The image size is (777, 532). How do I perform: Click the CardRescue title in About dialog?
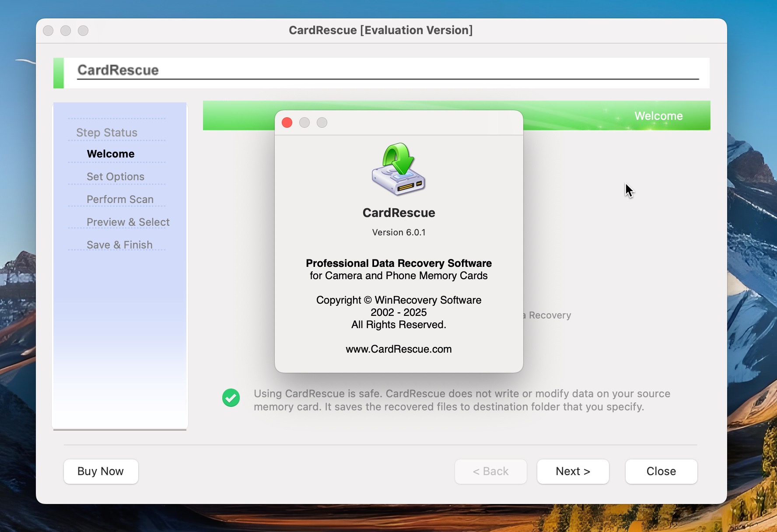tap(399, 213)
